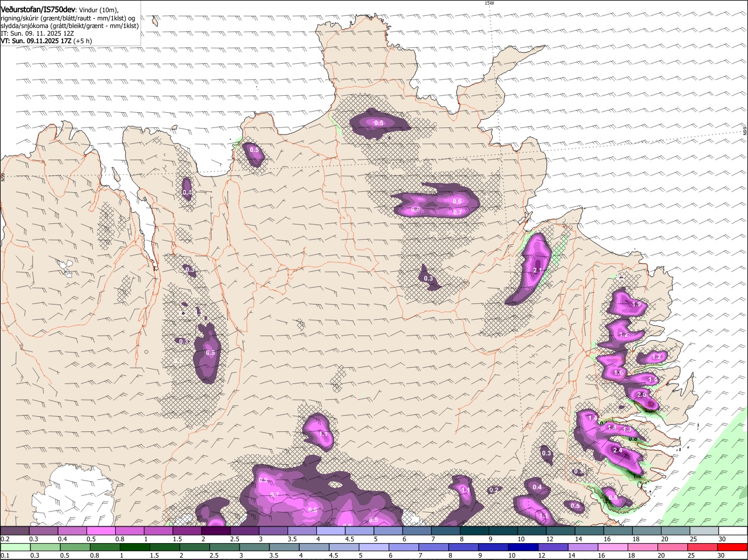The image size is (748, 560).
Task: Select palest green bottom swatch between 0.1 and 0.3
Action: [16, 547]
